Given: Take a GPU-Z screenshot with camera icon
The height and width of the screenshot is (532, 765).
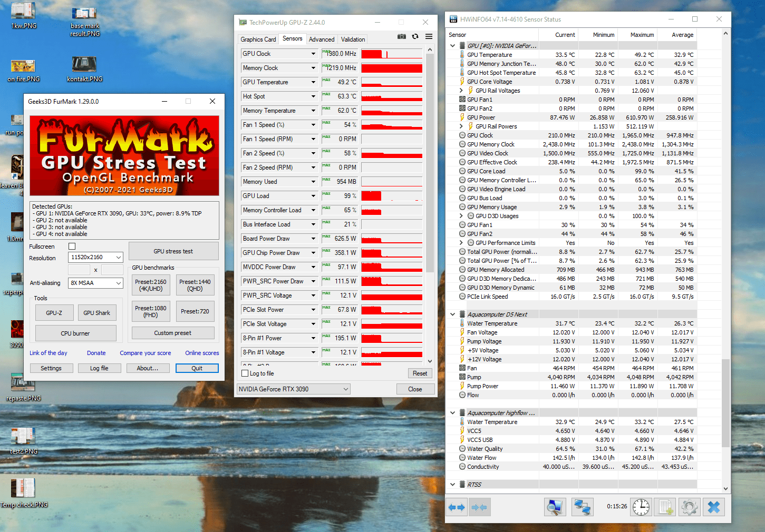Looking at the screenshot, I should 402,36.
